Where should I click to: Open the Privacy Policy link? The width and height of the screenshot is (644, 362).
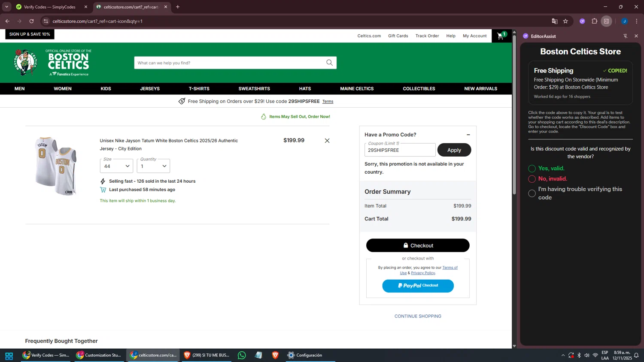pyautogui.click(x=423, y=273)
